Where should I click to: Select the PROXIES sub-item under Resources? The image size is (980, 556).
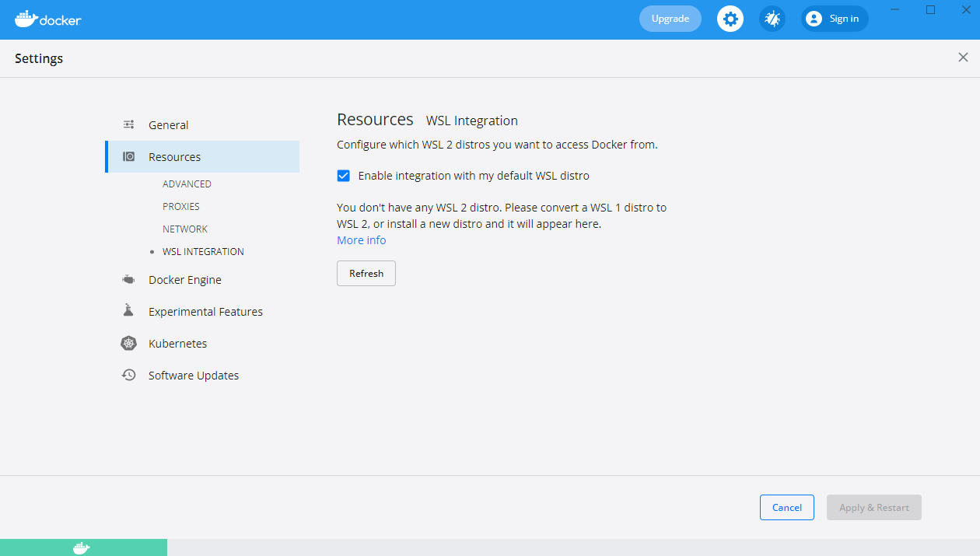pos(181,207)
